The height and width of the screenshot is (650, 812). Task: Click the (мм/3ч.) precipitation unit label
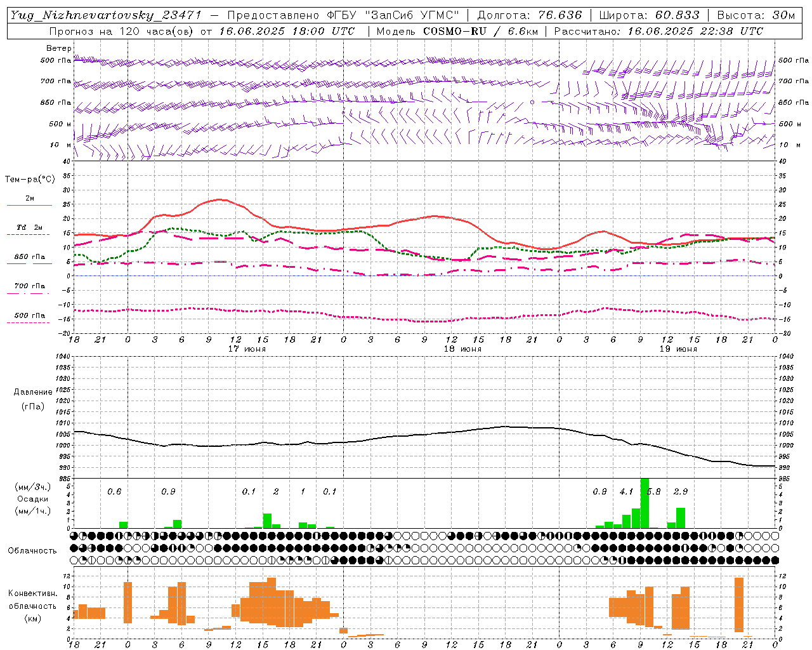coord(32,487)
